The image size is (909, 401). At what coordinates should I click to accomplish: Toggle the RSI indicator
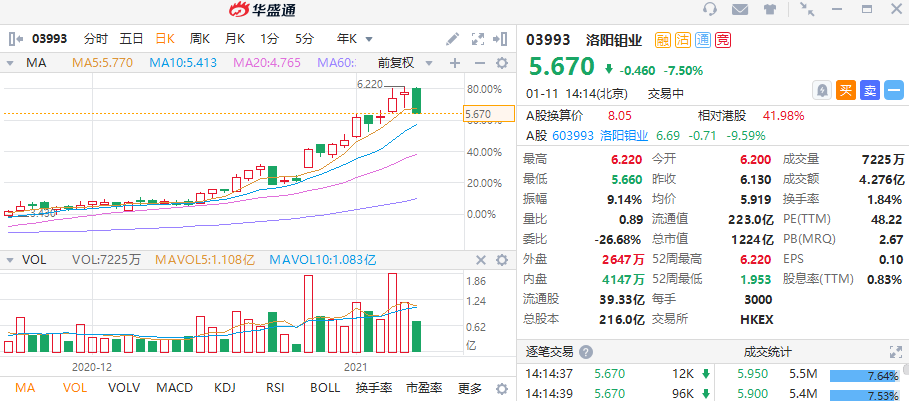(274, 388)
